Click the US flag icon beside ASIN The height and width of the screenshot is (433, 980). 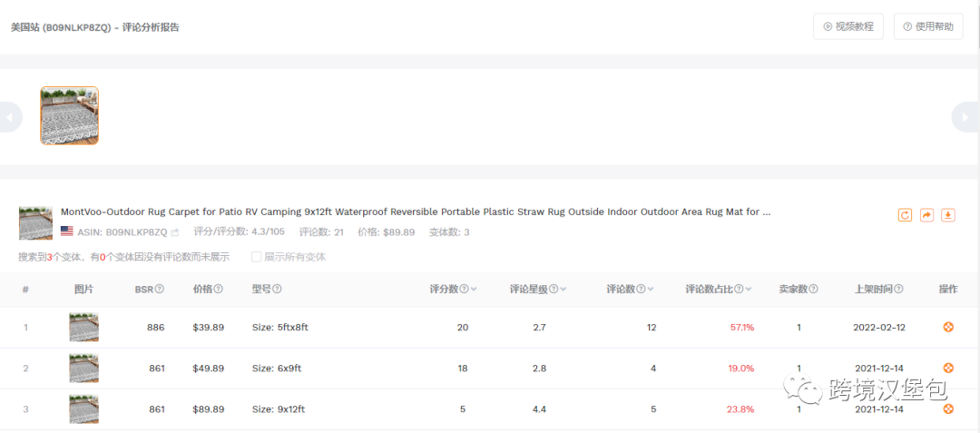(67, 231)
